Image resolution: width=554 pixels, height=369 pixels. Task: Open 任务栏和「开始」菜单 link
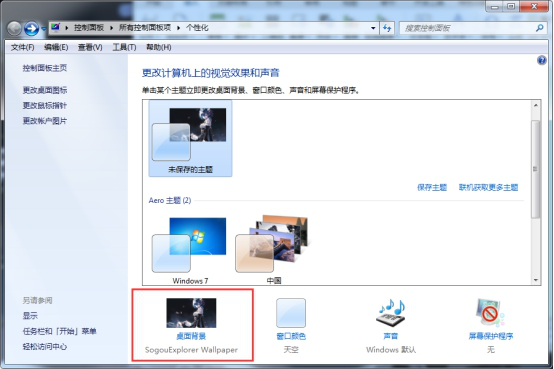(59, 331)
